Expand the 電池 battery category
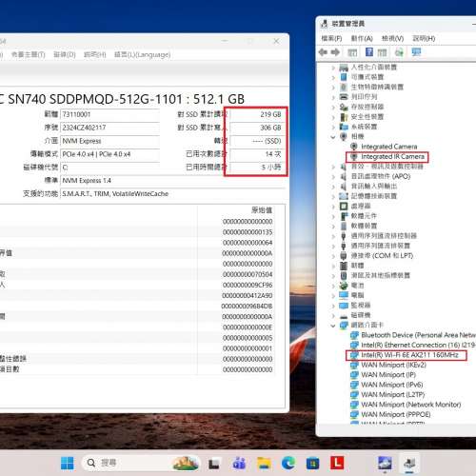Viewport: 476px width, 476px height. click(x=333, y=286)
